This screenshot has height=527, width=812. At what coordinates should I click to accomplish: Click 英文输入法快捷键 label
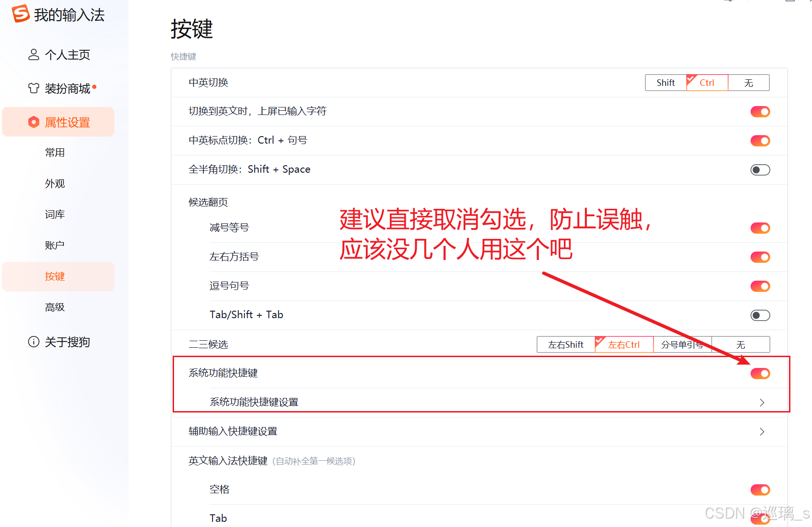coord(228,461)
